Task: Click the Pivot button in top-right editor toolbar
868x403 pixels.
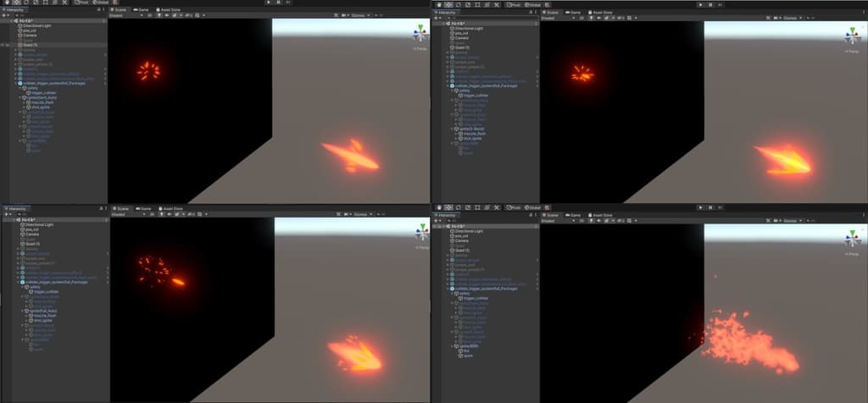Action: [515, 4]
